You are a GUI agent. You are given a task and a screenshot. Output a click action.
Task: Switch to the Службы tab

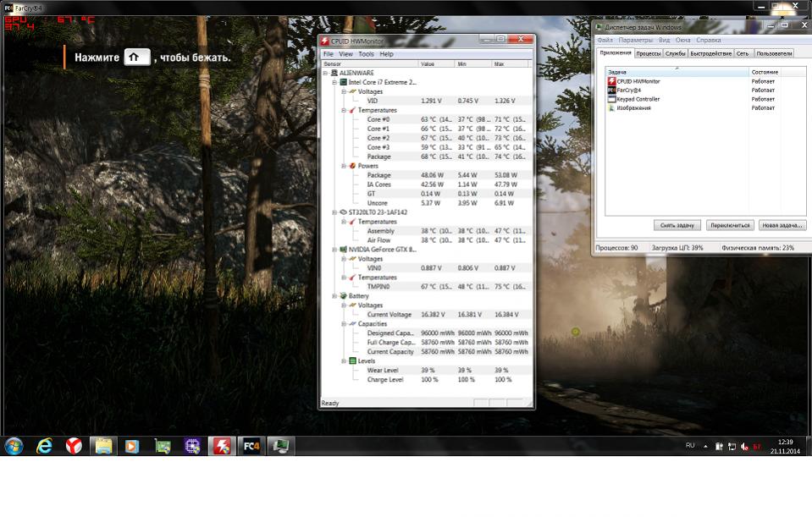676,53
